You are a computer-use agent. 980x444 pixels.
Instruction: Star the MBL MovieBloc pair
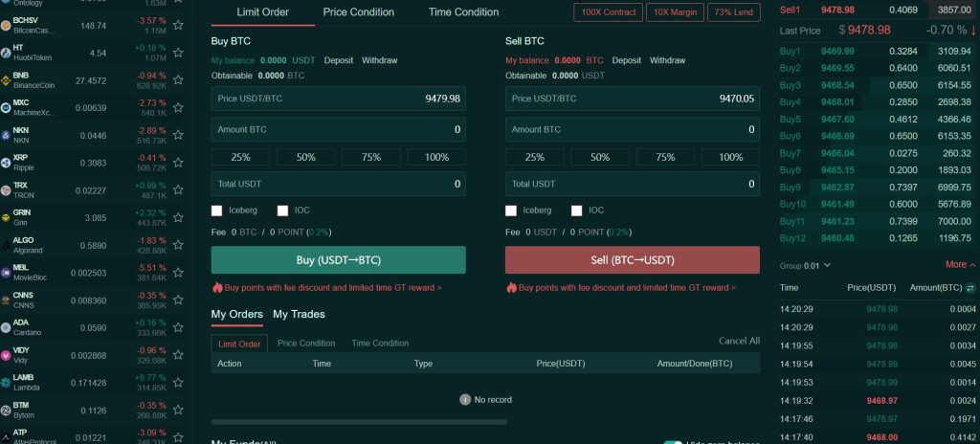click(x=178, y=273)
